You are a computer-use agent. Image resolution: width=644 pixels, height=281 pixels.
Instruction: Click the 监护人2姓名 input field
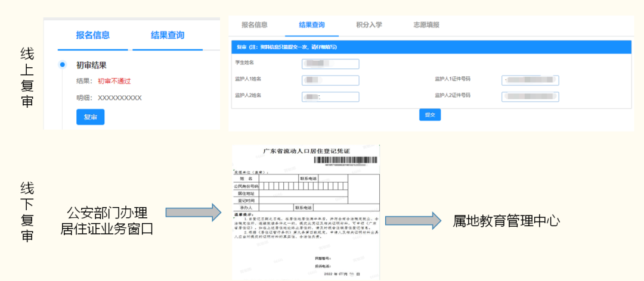[x=330, y=96]
